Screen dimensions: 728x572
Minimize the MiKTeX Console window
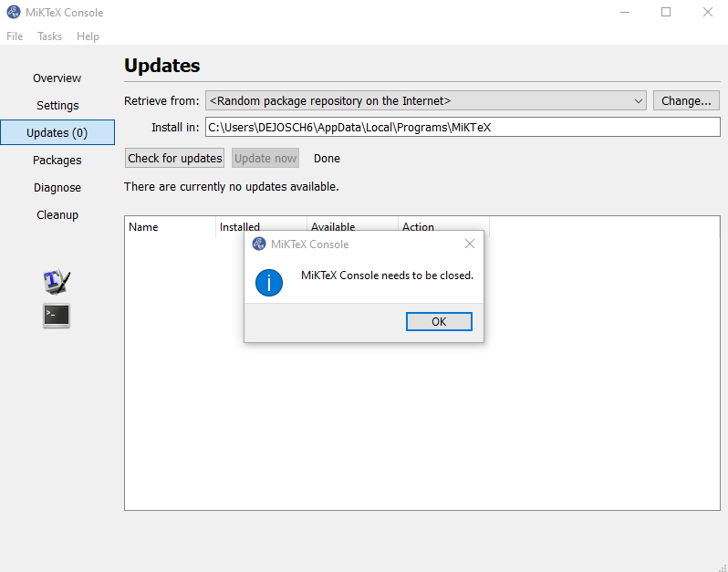tap(625, 12)
